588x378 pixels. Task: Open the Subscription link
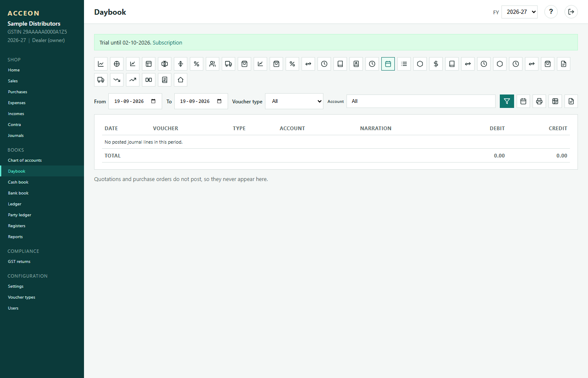(x=167, y=43)
